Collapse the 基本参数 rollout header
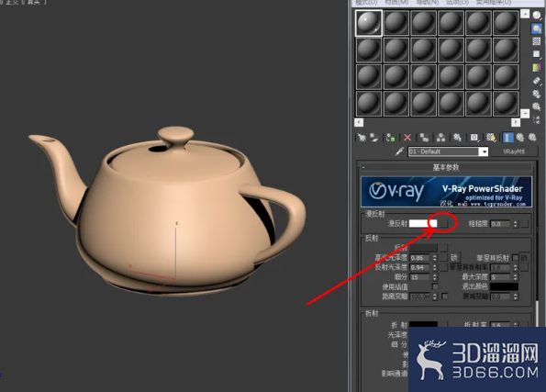The height and width of the screenshot is (392, 546). point(446,167)
